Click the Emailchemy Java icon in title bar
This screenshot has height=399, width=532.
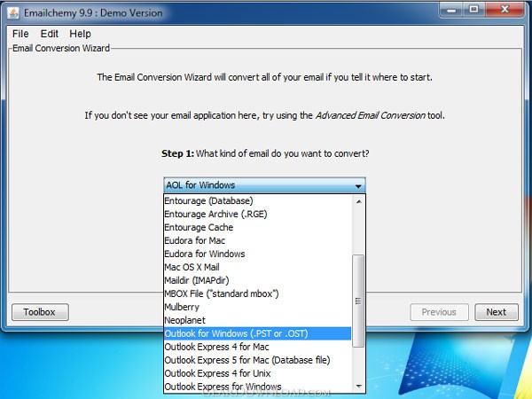13,13
